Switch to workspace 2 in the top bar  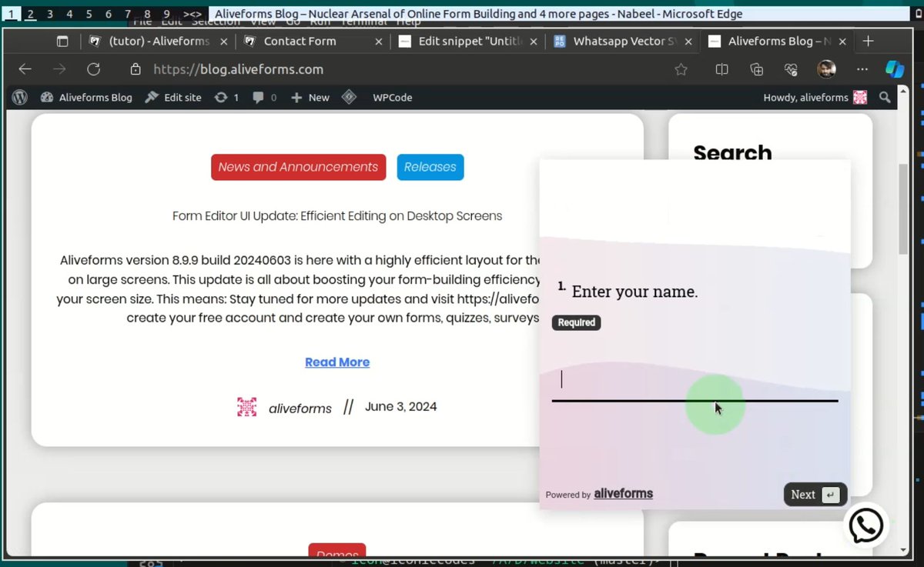pyautogui.click(x=30, y=14)
